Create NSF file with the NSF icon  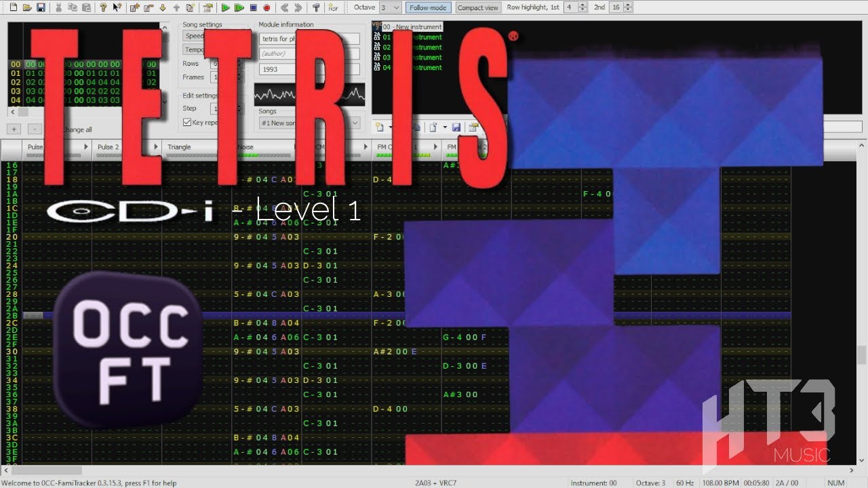333,7
